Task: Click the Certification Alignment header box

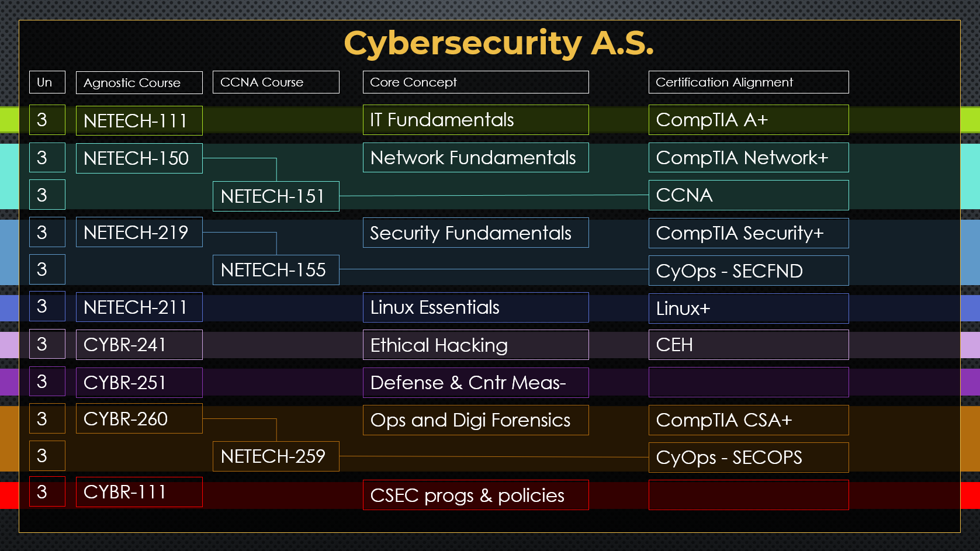Action: [x=748, y=82]
